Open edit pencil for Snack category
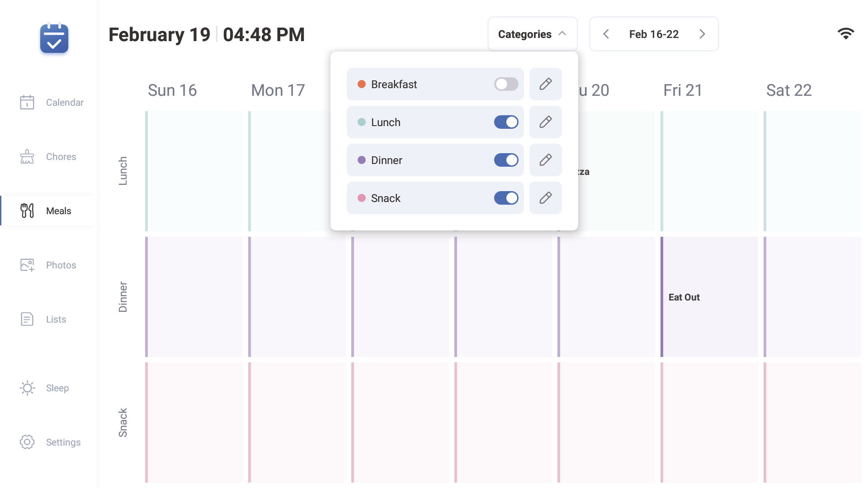This screenshot has width=868, height=488. point(545,198)
